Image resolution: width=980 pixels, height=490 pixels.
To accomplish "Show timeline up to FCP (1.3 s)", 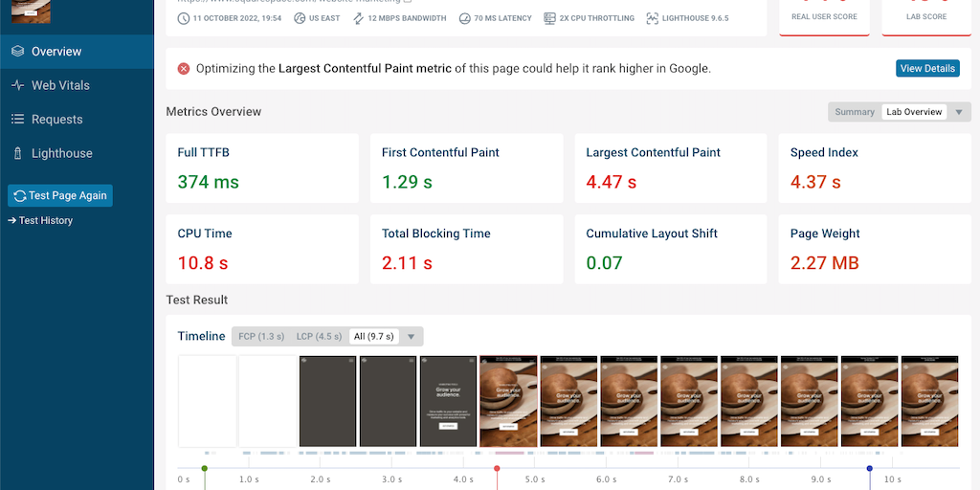I will pos(261,337).
